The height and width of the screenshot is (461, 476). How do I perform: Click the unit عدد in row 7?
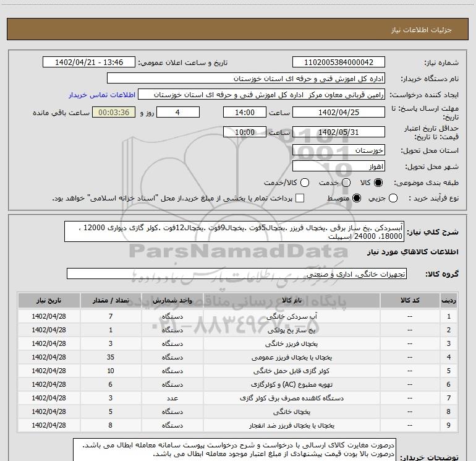[x=172, y=398]
